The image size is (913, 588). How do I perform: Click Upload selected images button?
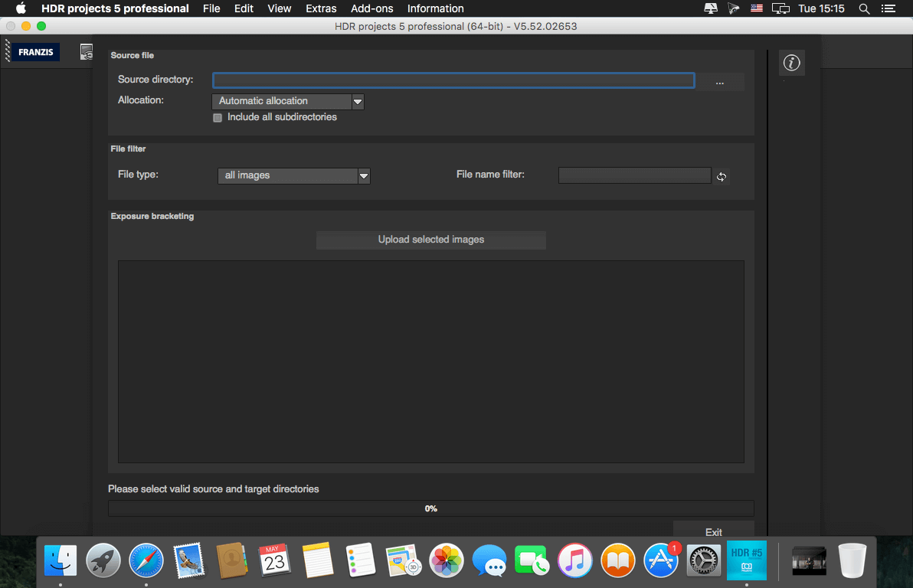[x=431, y=240]
